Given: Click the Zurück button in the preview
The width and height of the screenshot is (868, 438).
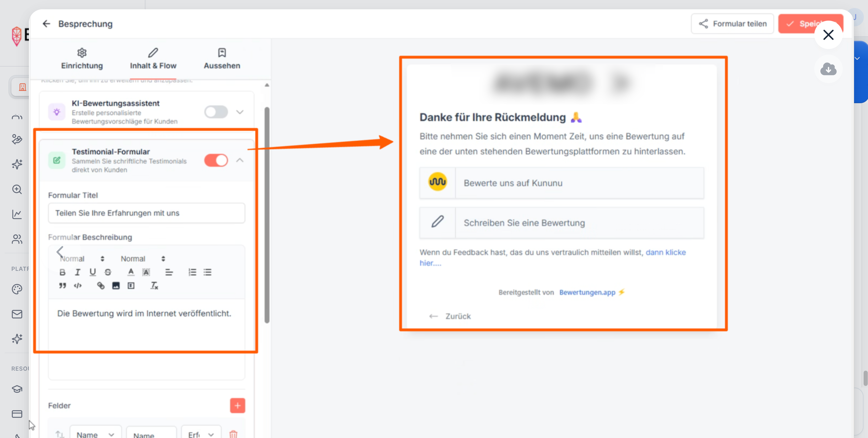Looking at the screenshot, I should tap(450, 316).
